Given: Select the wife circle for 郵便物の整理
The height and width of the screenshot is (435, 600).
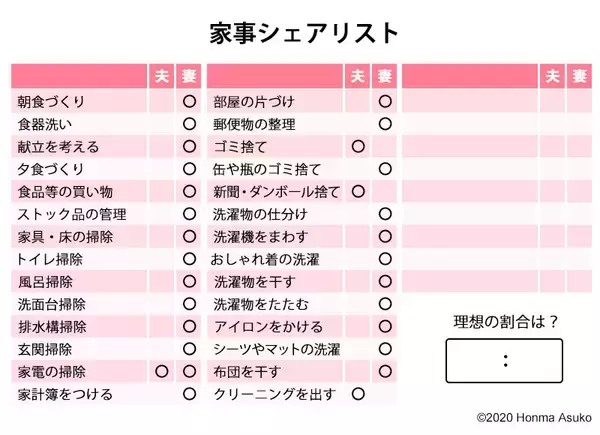Looking at the screenshot, I should point(385,124).
